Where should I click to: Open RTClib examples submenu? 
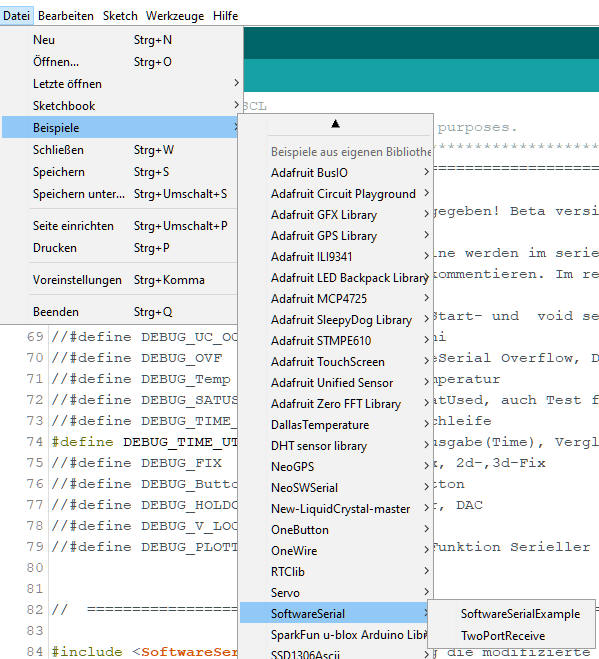pos(336,572)
